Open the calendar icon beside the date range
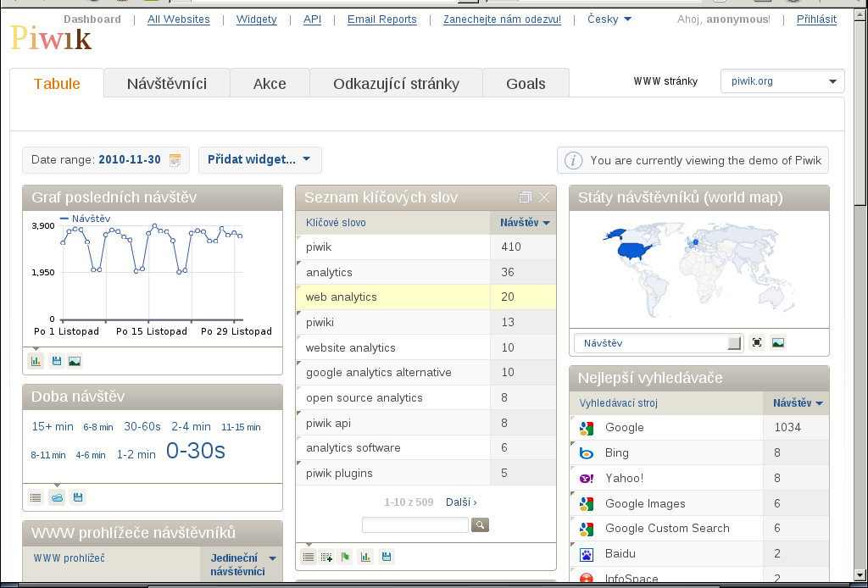868x588 pixels. click(x=175, y=160)
